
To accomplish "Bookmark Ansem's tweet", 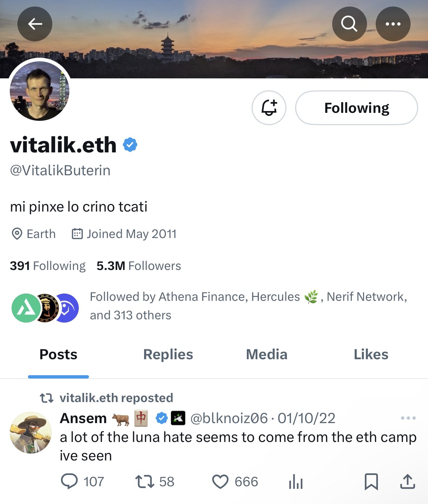I will tap(371, 482).
